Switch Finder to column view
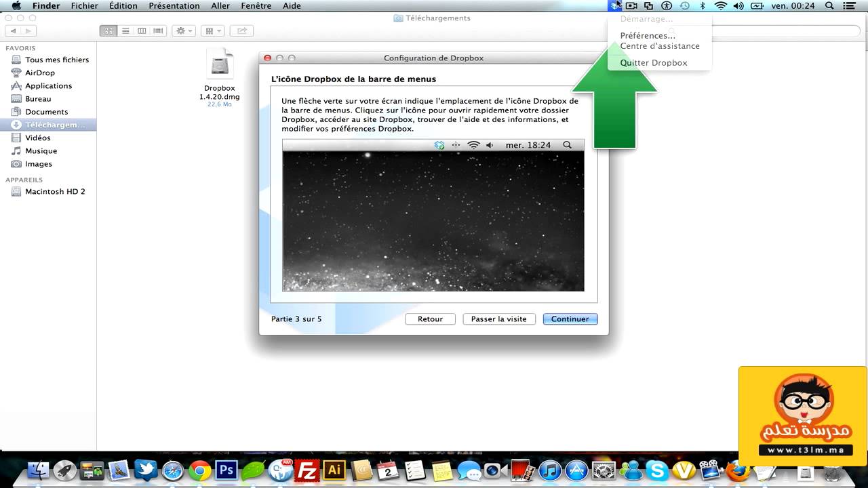 (142, 30)
